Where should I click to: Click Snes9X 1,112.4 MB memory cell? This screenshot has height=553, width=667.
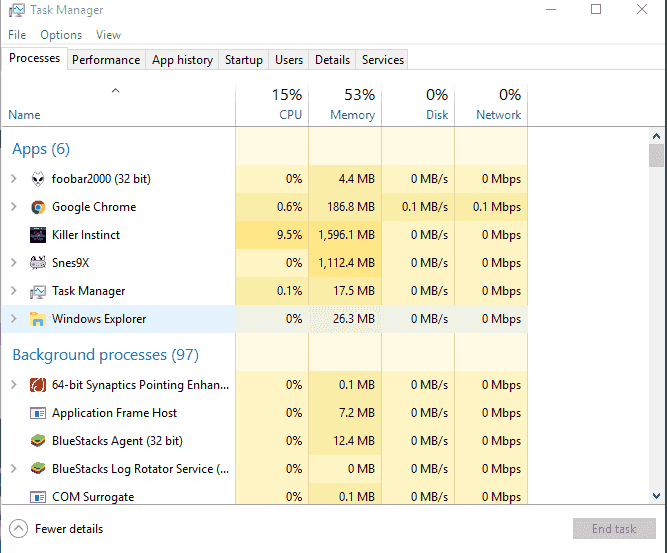click(x=345, y=263)
